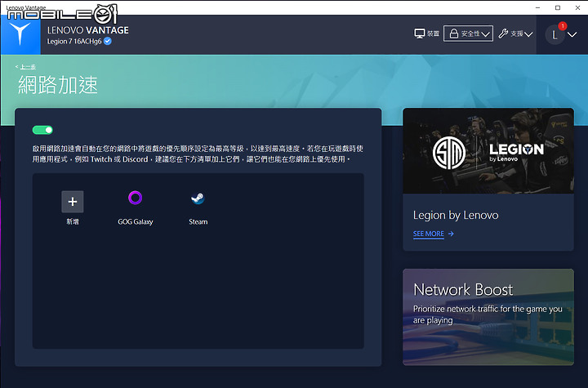The width and height of the screenshot is (588, 388).
Task: Click the Legion Y logo icon
Action: (x=20, y=34)
